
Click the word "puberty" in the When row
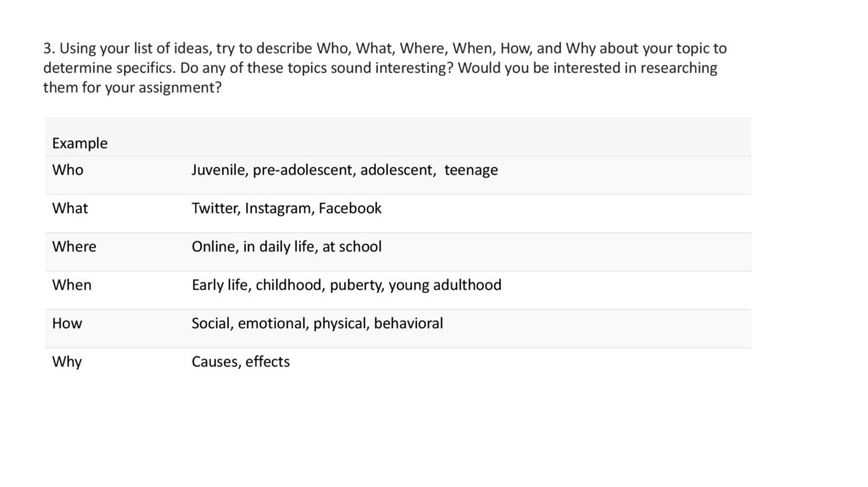357,285
